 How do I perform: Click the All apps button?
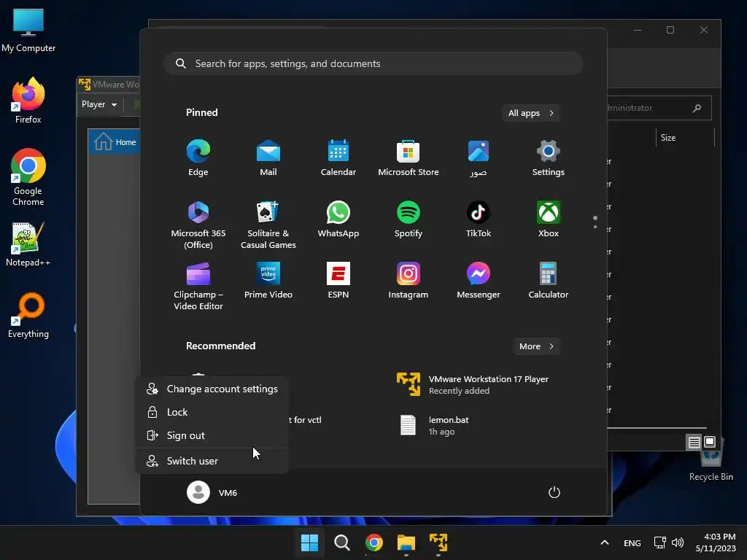(531, 113)
